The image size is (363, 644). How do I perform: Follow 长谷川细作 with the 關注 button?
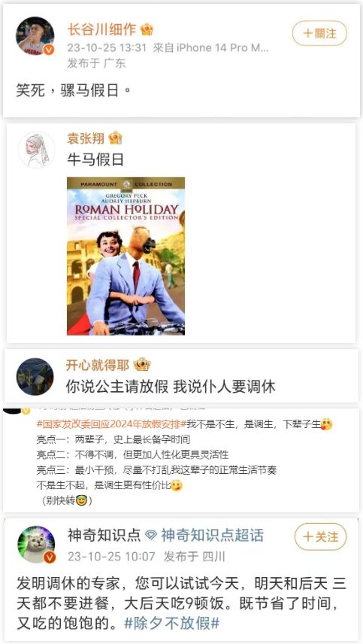(319, 33)
